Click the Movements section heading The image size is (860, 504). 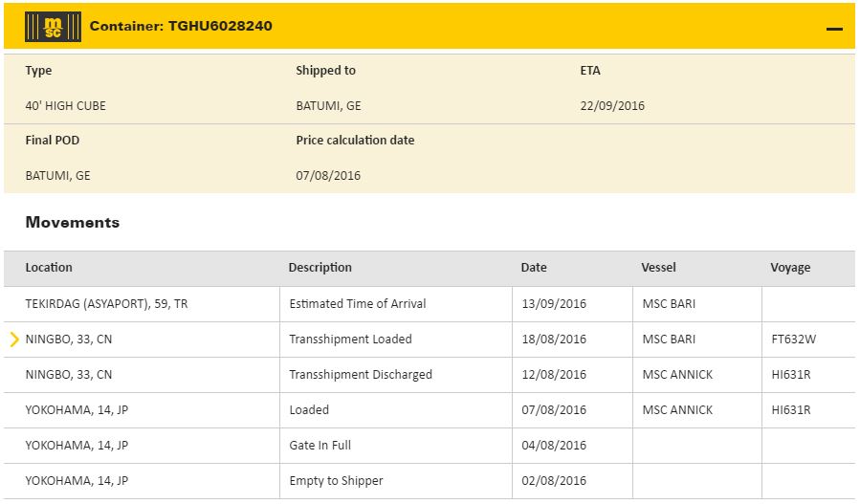(x=73, y=223)
